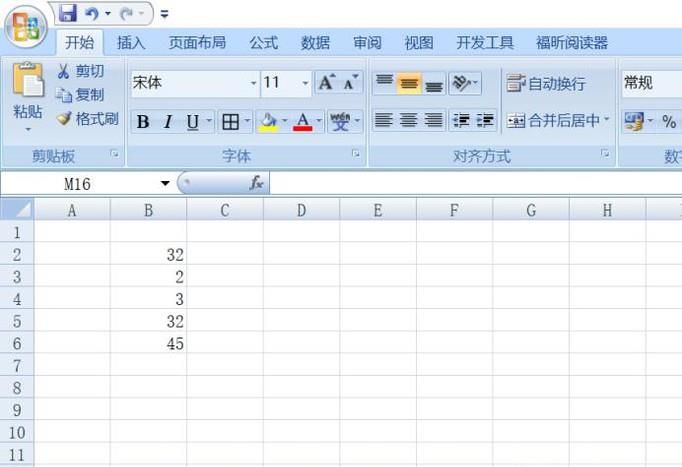Click the wén phonetic guide icon
This screenshot has width=682, height=467.
[x=340, y=121]
